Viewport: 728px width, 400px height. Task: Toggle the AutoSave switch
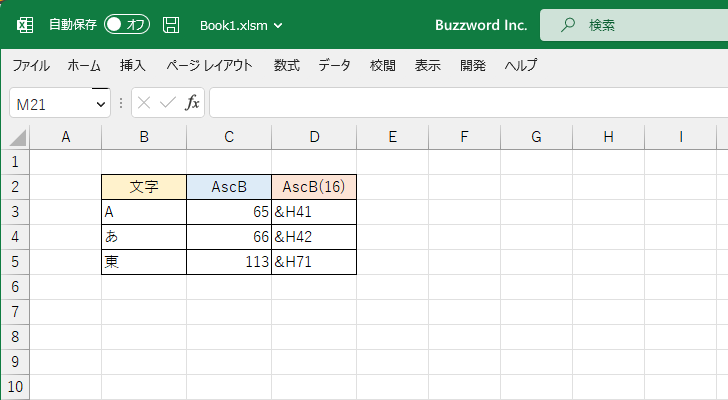click(127, 25)
